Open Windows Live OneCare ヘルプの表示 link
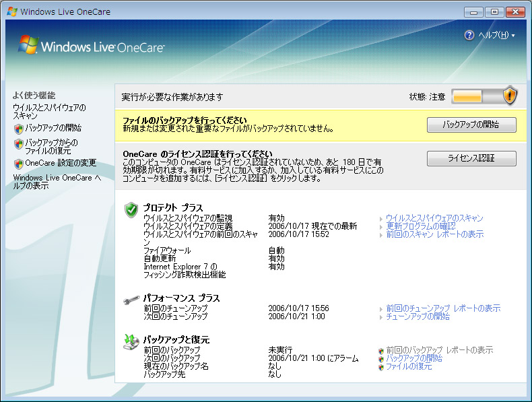Image resolution: width=532 pixels, height=402 pixels. [57, 182]
